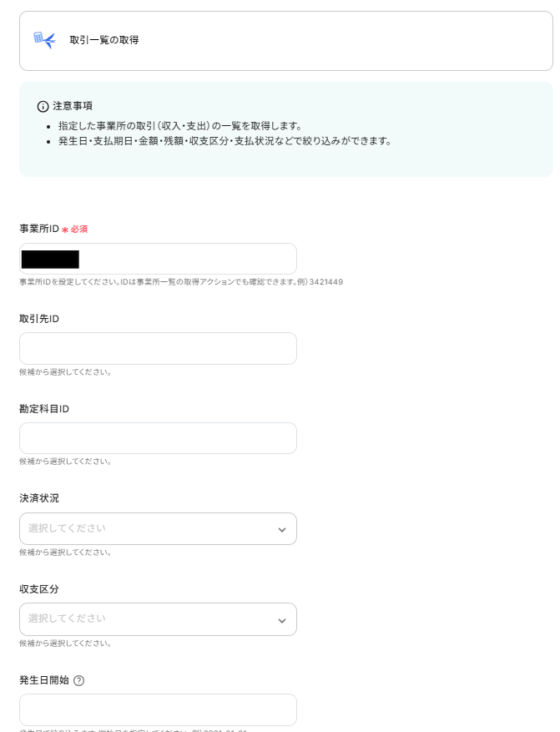Click the 取引一覧の取得 header title
The width and height of the screenshot is (560, 732).
[104, 40]
